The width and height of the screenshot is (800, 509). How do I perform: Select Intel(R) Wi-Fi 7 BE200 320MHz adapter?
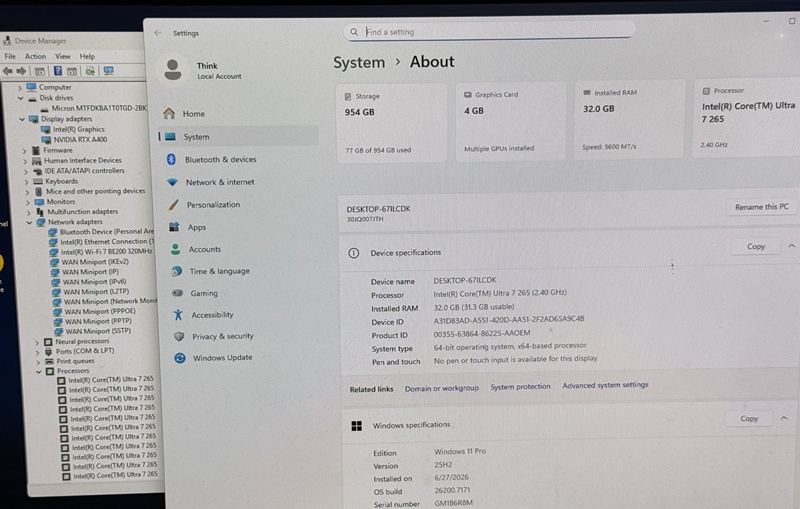click(x=107, y=252)
